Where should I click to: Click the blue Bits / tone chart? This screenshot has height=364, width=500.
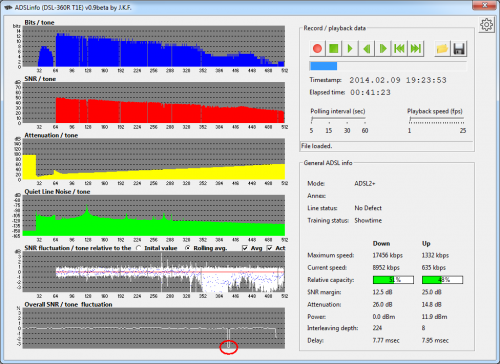point(154,46)
